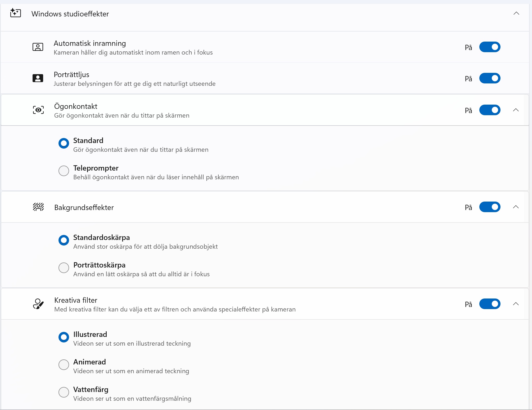Select the Teleprompter radio option
The image size is (532, 410).
[x=64, y=171]
